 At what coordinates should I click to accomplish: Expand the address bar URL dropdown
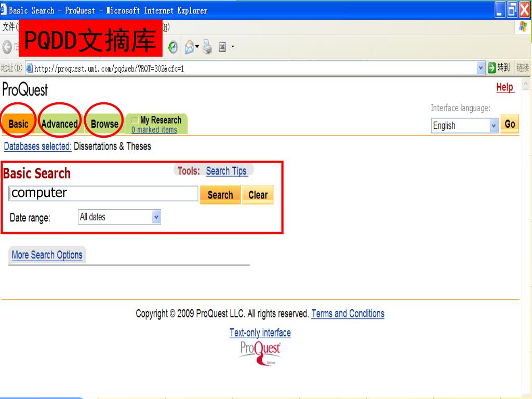point(481,68)
